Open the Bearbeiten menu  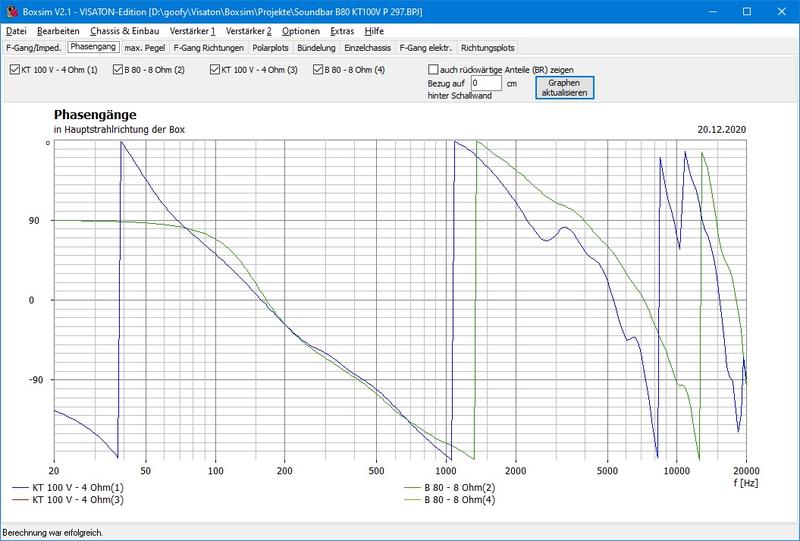click(x=58, y=31)
